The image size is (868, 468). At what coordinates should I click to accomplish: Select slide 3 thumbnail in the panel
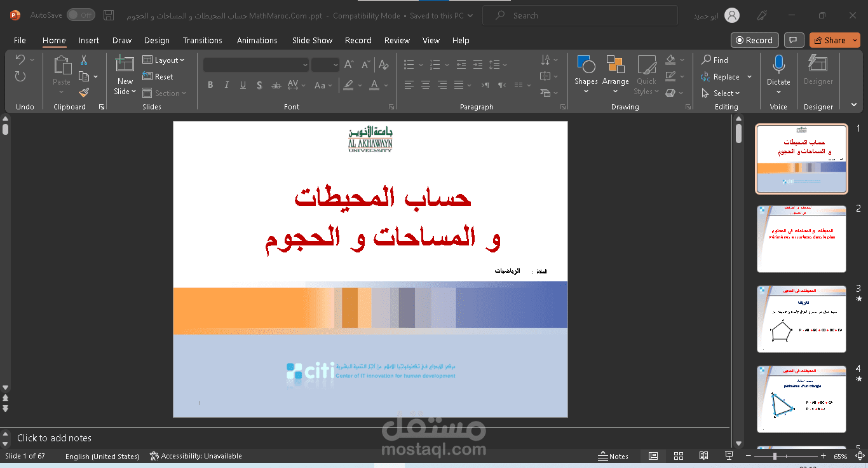(801, 319)
